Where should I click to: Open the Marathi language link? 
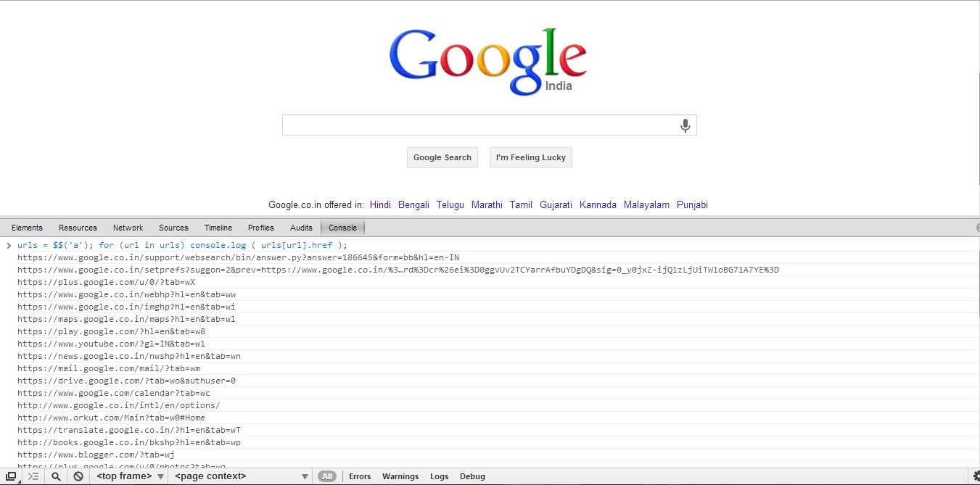click(x=487, y=205)
